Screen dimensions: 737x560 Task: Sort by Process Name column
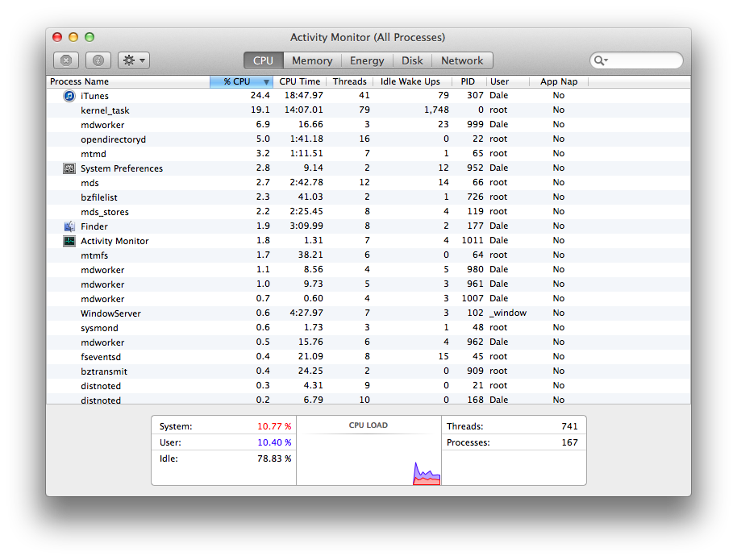point(128,81)
